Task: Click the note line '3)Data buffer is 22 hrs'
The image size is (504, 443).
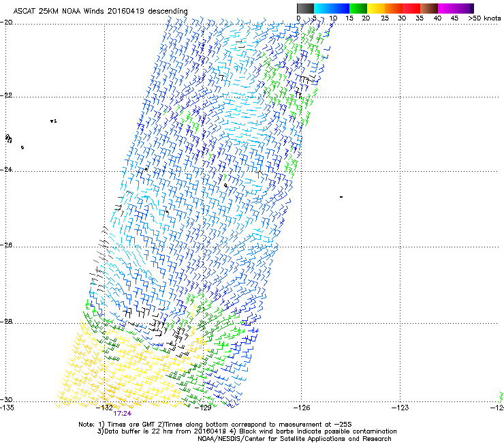Action: click(x=247, y=431)
